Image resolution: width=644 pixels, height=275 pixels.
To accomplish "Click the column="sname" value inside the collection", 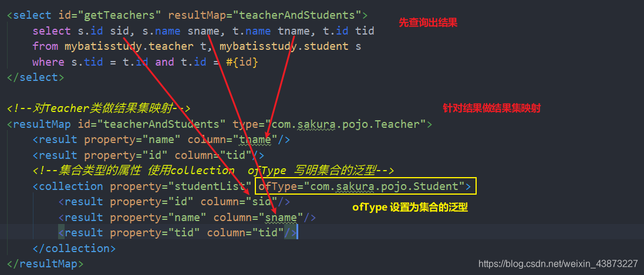I will (x=258, y=217).
